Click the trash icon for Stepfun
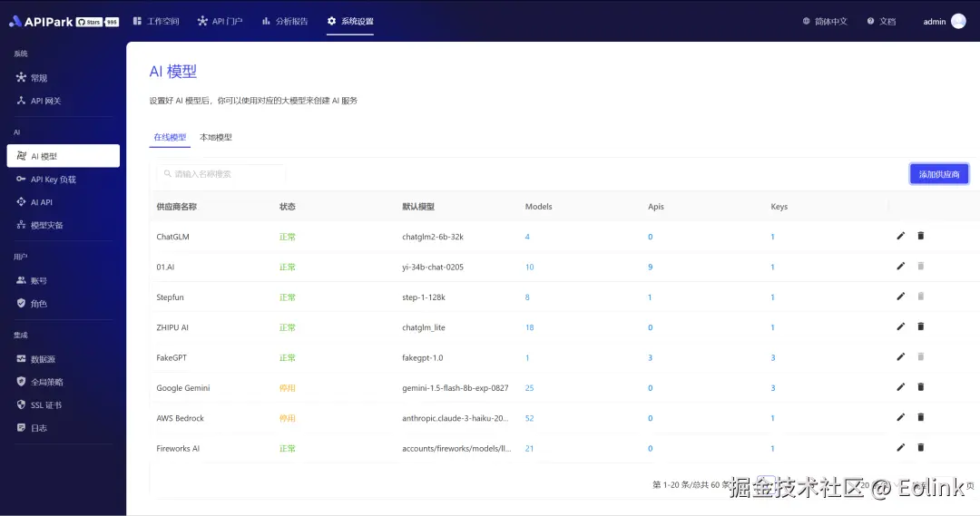The width and height of the screenshot is (980, 516). tap(921, 297)
